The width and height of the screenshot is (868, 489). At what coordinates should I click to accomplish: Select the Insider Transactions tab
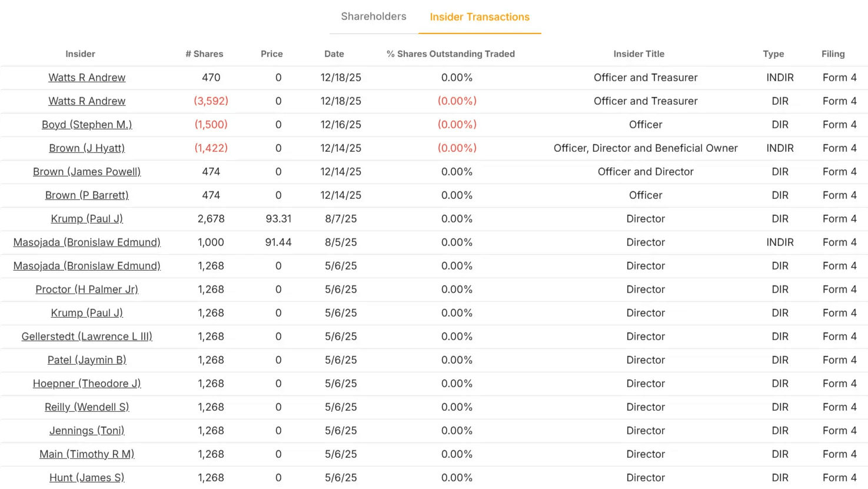[x=480, y=17]
